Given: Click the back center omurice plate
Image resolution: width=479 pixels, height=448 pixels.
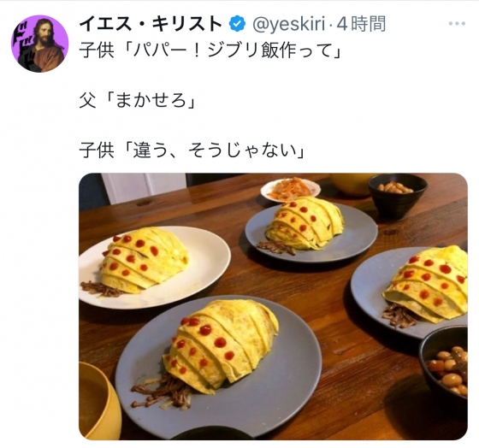Looking at the screenshot, I should [310, 230].
